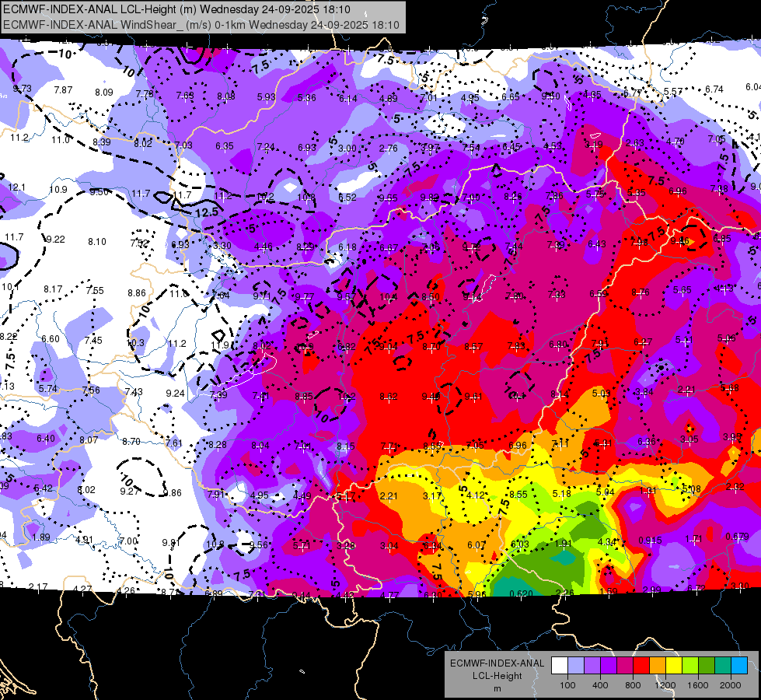This screenshot has height=700, width=761.
Task: Click the shear value '7.87'
Action: (63, 90)
